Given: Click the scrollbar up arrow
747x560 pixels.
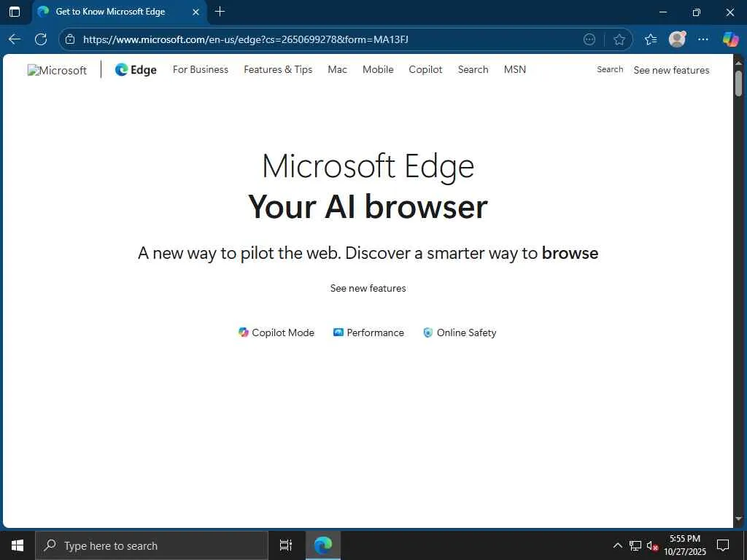Looking at the screenshot, I should click(738, 63).
